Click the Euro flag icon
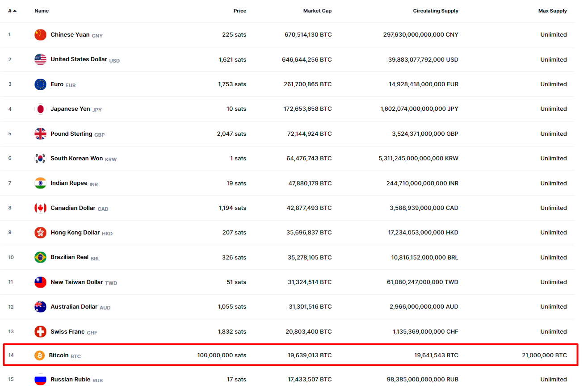The image size is (588, 389). tap(40, 84)
